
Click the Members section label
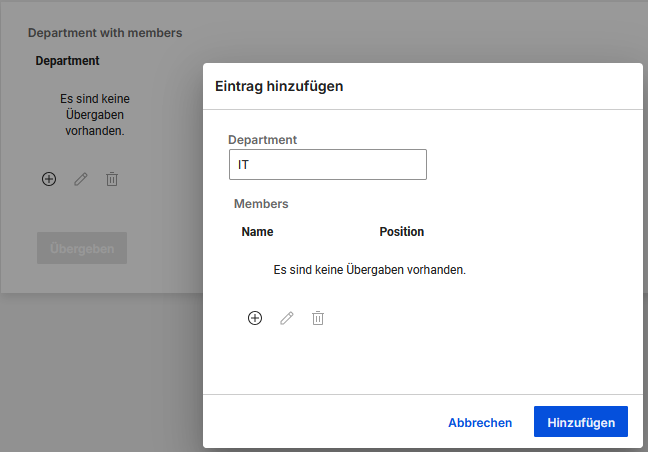261,204
